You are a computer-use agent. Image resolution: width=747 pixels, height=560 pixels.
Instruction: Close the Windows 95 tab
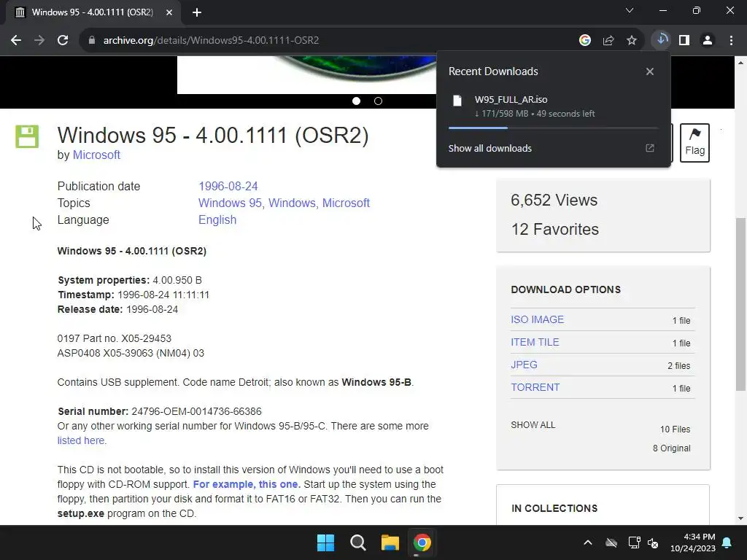tap(169, 12)
